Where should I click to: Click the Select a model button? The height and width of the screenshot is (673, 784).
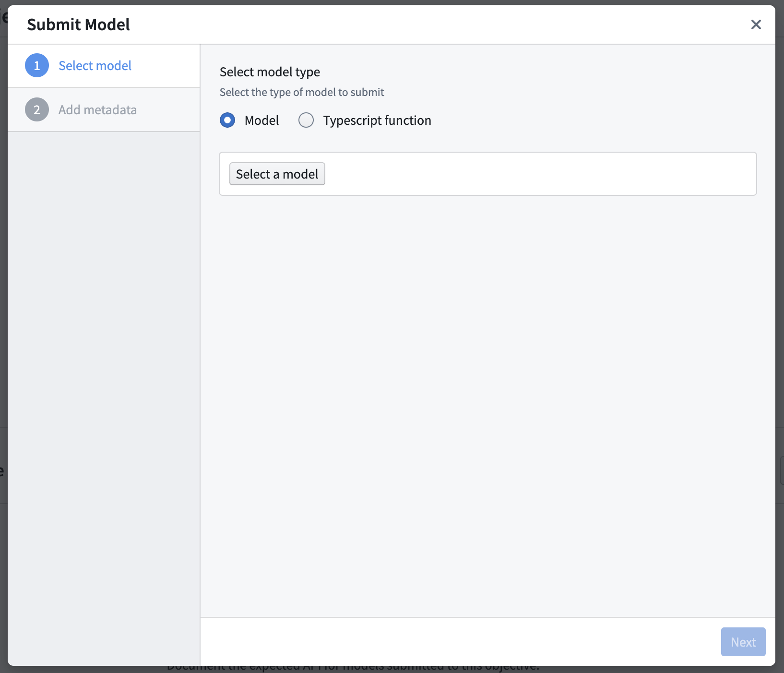point(277,174)
